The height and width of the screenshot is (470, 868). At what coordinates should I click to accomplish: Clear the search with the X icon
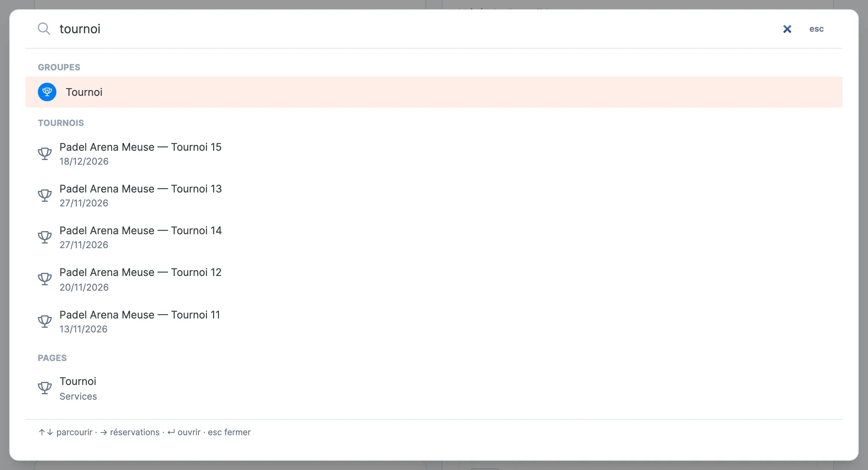point(787,29)
